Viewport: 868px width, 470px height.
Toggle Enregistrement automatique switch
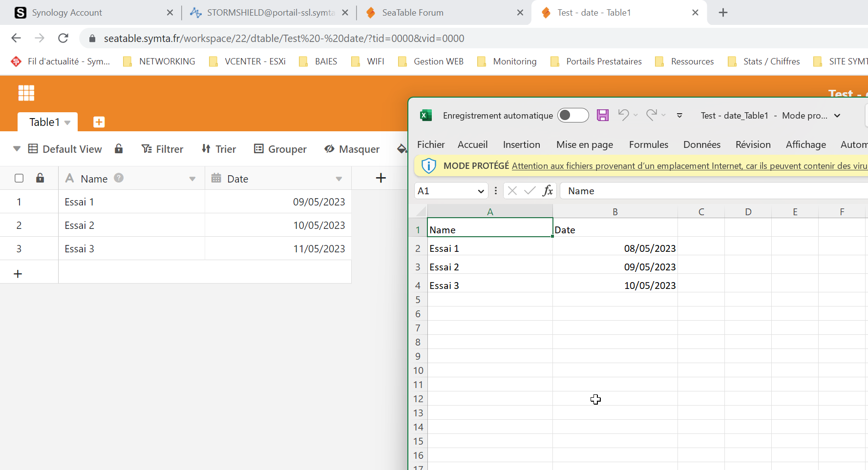click(572, 115)
